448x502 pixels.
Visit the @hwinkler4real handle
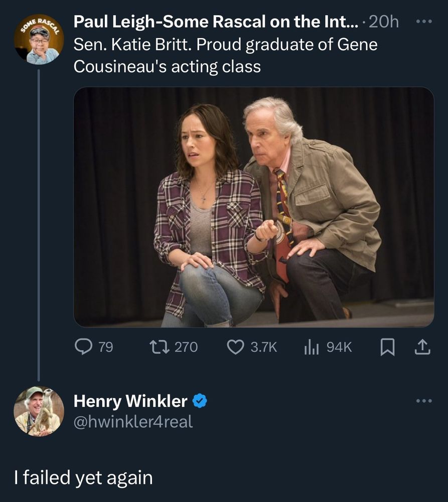(x=133, y=422)
